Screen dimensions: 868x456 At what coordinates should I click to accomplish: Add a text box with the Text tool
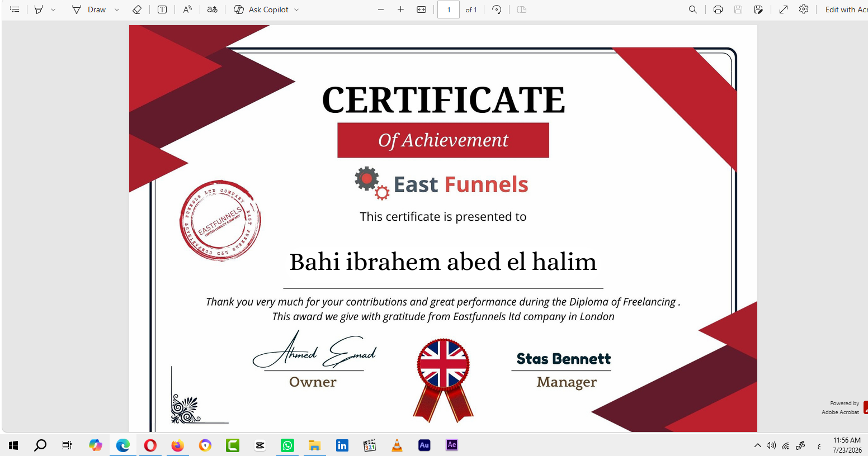(x=162, y=9)
